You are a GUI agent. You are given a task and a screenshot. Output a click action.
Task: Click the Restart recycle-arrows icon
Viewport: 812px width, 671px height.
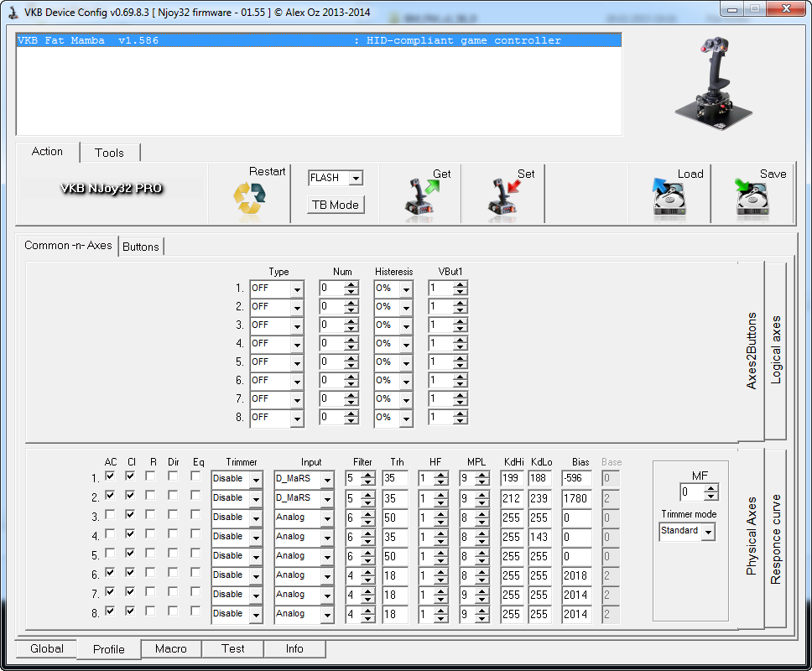pos(249,199)
